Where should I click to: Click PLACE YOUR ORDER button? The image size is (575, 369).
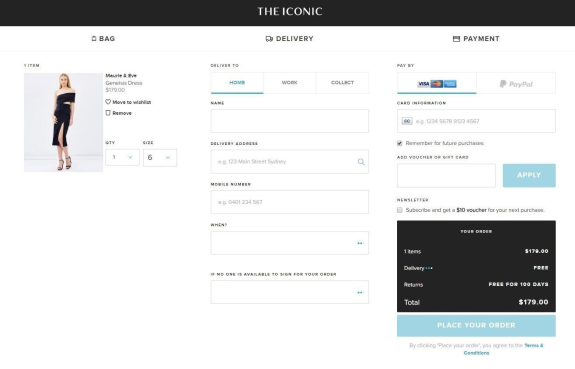coord(476,325)
